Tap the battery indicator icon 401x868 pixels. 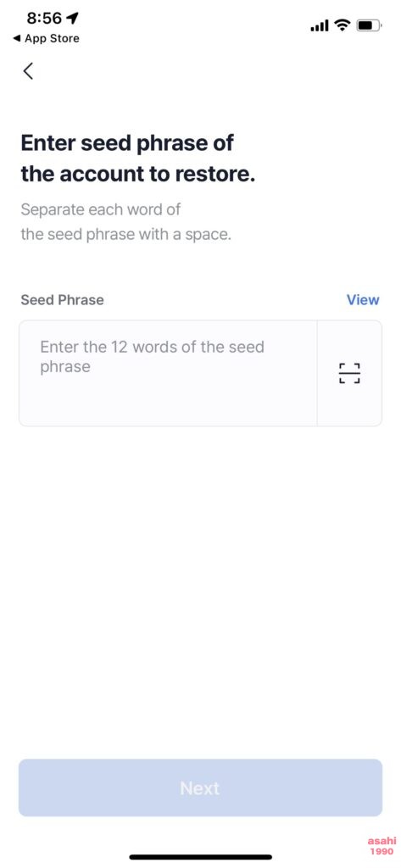tap(370, 25)
